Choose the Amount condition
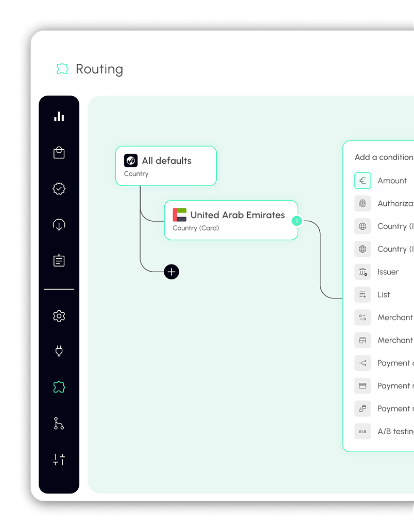This screenshot has height=532, width=414. [x=391, y=181]
